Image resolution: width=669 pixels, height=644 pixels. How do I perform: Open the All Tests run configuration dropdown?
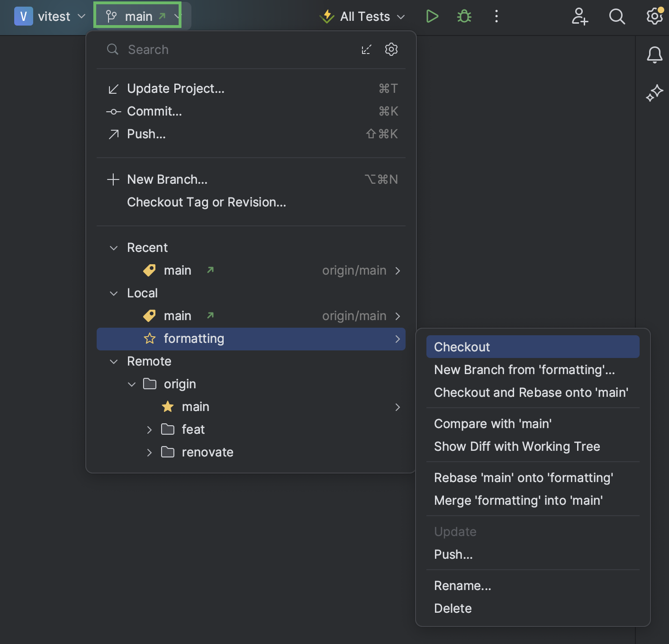coord(401,16)
